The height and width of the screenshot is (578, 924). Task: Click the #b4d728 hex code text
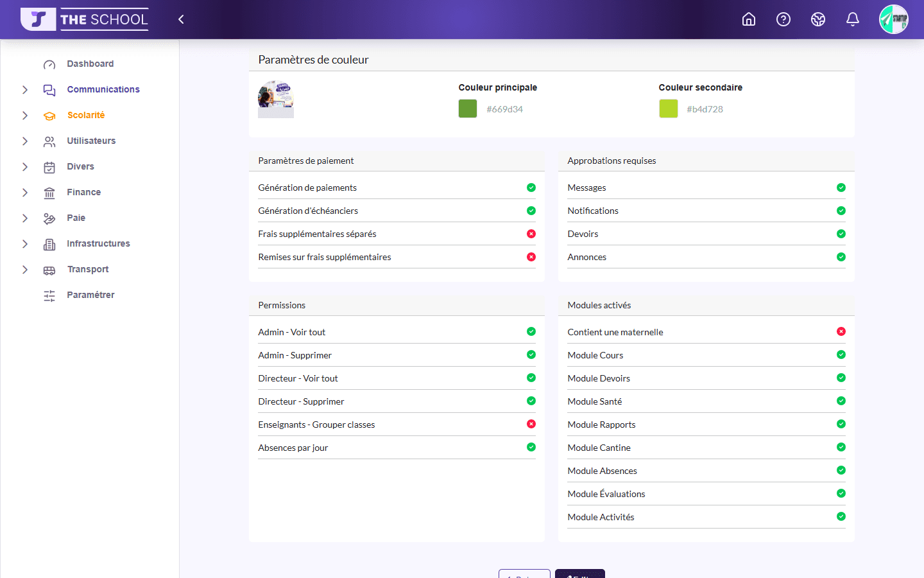[x=705, y=109]
